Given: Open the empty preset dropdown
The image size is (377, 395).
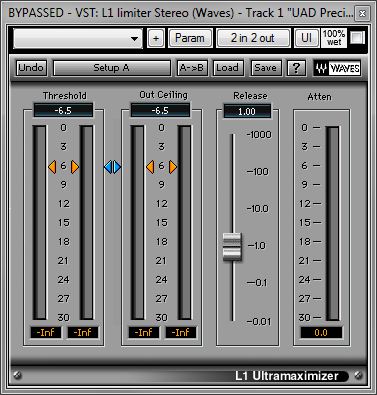Looking at the screenshot, I should (x=78, y=38).
